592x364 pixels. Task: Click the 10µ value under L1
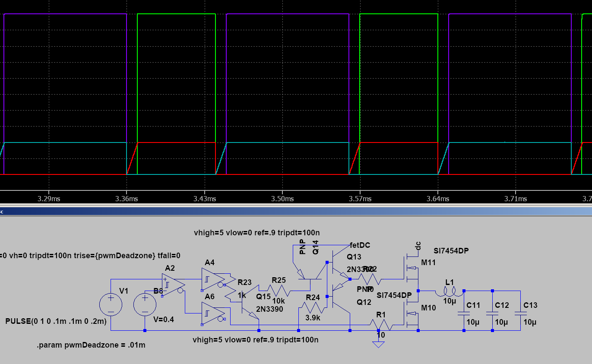point(450,301)
